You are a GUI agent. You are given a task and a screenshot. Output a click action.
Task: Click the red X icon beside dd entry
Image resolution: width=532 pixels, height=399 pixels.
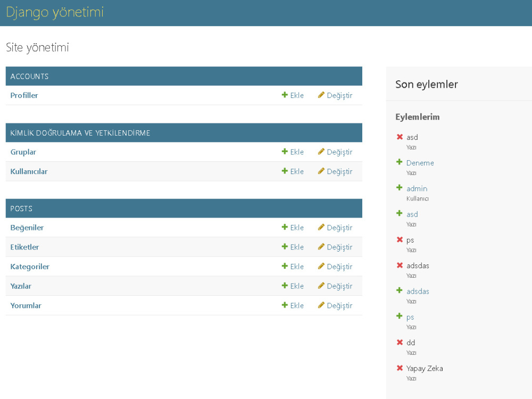point(400,342)
